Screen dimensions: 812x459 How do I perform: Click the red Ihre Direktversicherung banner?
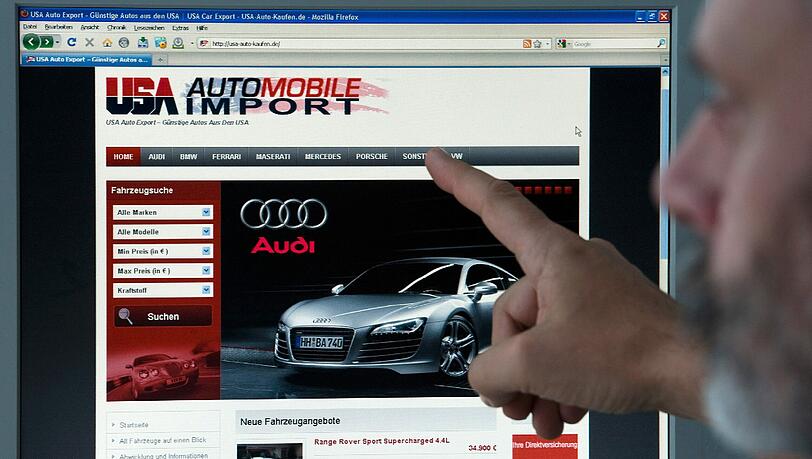545,446
